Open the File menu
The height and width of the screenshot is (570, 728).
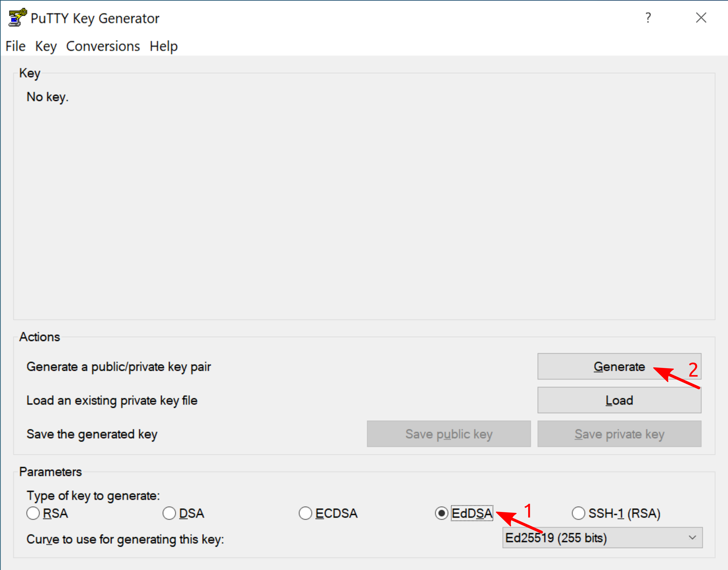pyautogui.click(x=15, y=46)
